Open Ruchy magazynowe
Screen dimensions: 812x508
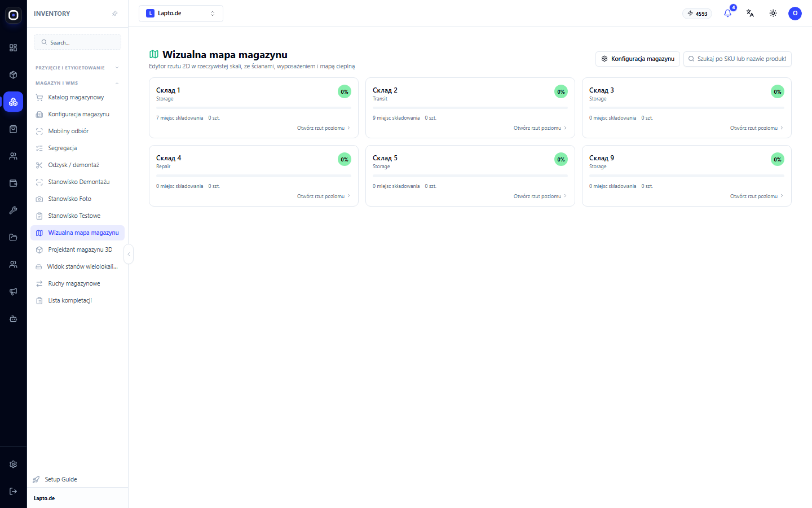point(78,283)
